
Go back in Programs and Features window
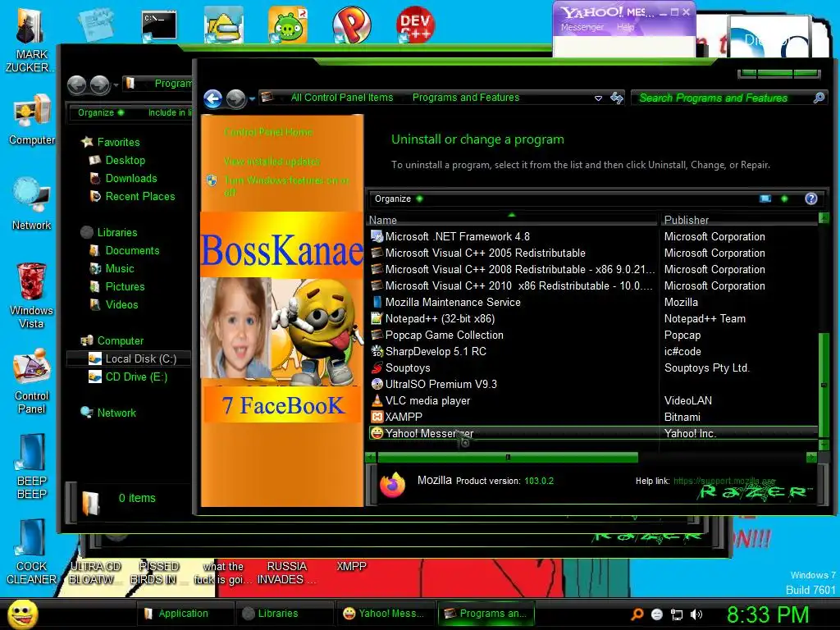(x=212, y=98)
